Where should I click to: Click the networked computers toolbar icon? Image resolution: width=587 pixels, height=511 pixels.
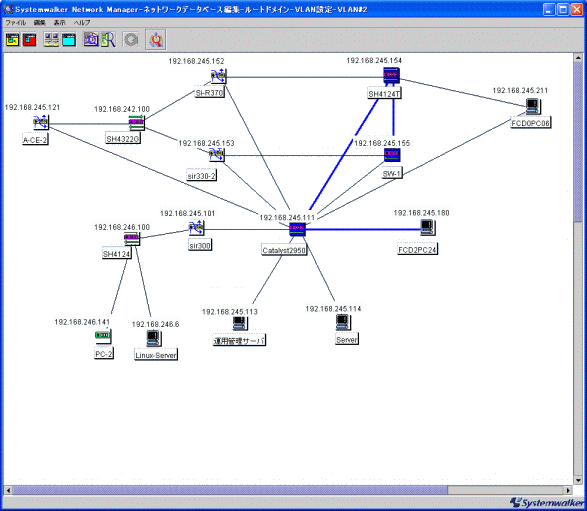(51, 40)
